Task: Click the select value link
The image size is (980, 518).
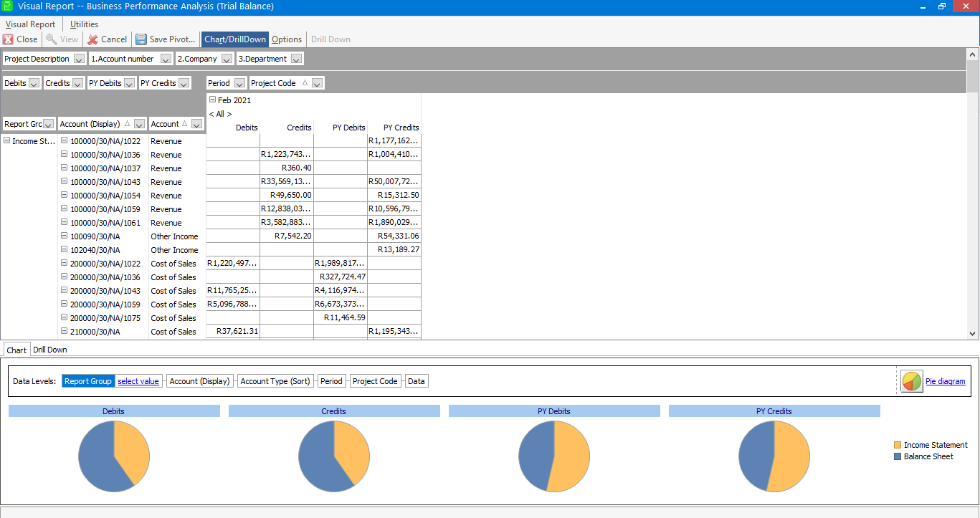Action: tap(138, 381)
